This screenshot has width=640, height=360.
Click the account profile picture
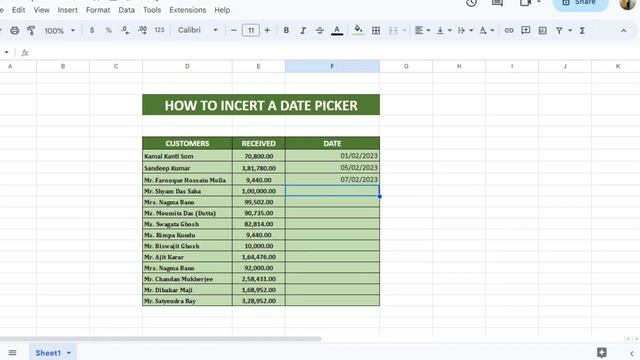click(627, 4)
